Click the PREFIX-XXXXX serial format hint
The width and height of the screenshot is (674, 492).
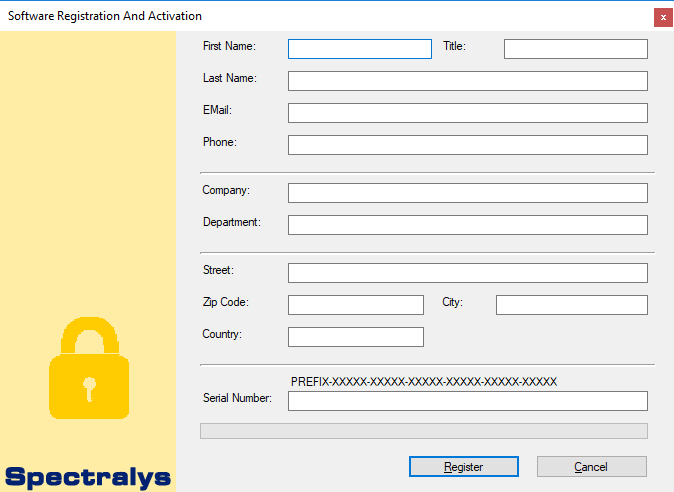pos(423,381)
